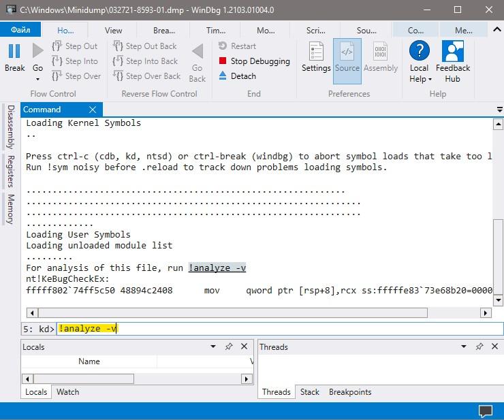
Task: Open the Feedback Hub
Action: tap(452, 62)
